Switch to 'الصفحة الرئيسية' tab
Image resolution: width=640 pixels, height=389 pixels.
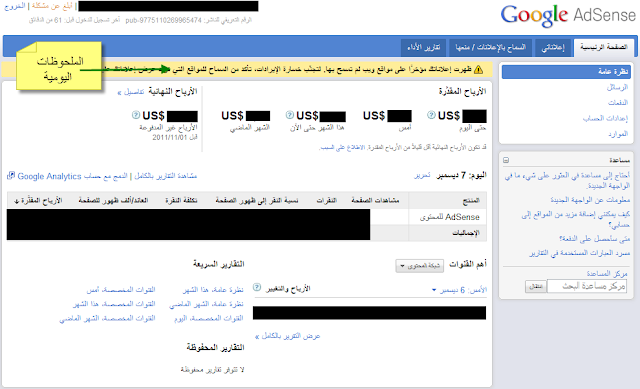click(x=604, y=47)
